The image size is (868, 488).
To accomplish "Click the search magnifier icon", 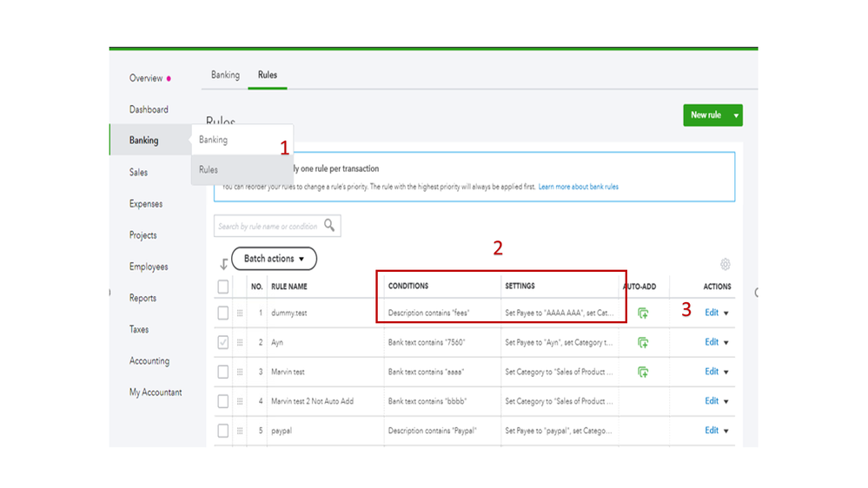I will tap(329, 226).
